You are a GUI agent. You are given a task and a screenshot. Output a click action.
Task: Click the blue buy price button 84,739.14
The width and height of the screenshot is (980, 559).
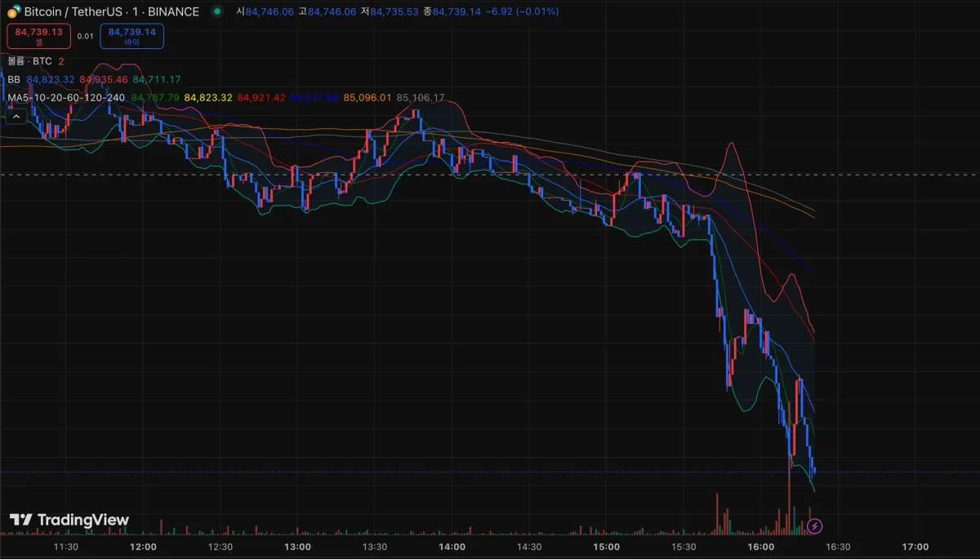click(x=132, y=36)
